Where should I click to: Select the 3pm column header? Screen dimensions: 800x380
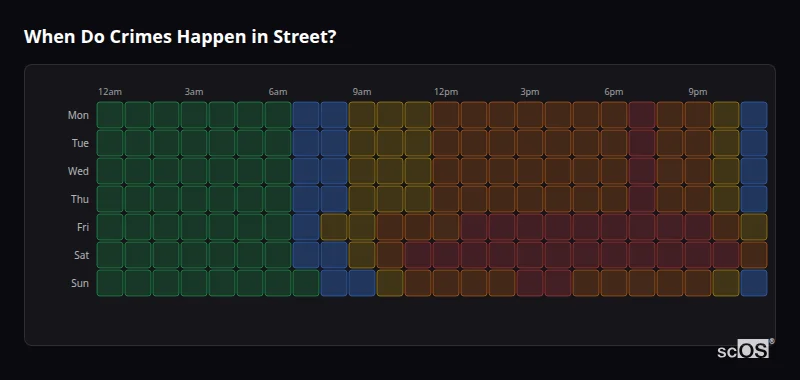[530, 92]
